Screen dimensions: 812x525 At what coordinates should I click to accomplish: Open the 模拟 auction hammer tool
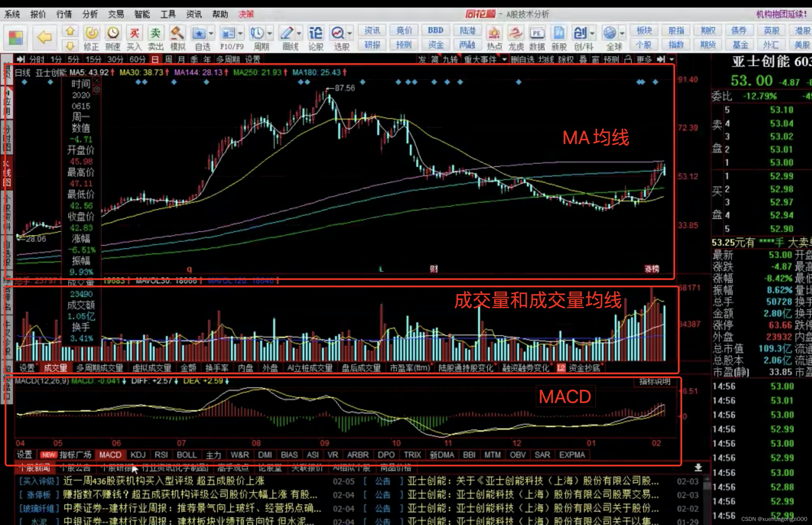177,34
